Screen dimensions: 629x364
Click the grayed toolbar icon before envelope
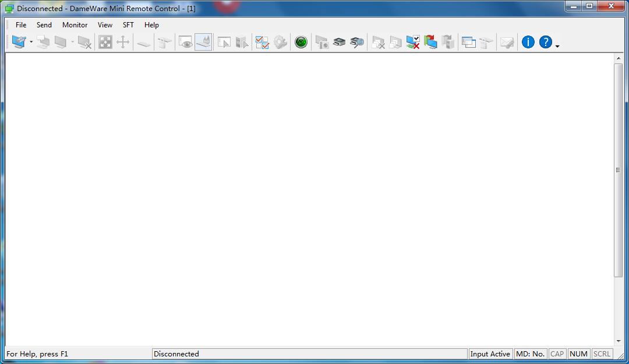point(486,42)
